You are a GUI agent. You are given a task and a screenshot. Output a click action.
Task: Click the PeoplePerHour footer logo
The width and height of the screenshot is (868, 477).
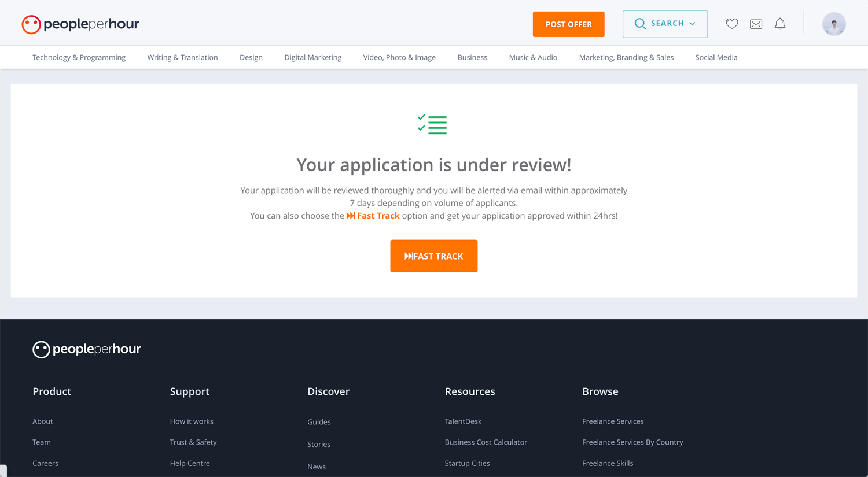(87, 349)
